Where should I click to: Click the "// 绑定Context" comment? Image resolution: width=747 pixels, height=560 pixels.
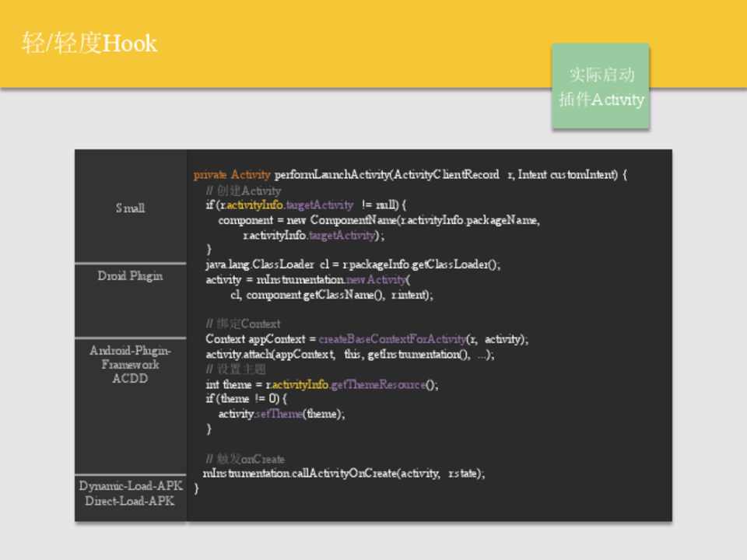(243, 324)
